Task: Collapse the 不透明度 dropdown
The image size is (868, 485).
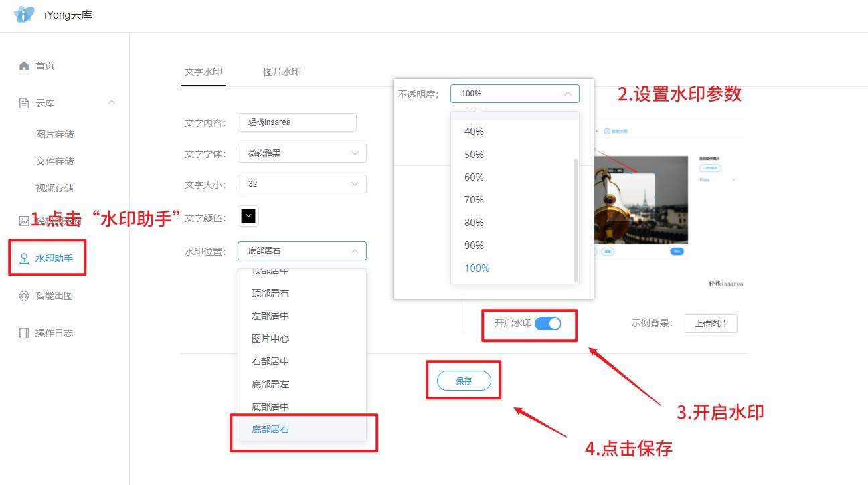Action: point(515,94)
